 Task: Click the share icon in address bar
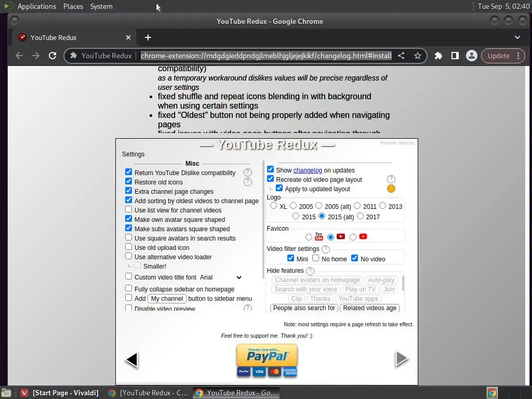coord(401,56)
